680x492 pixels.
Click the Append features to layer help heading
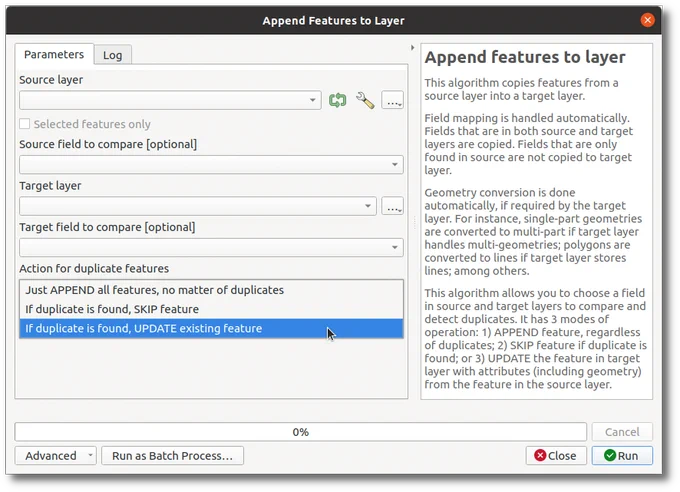[525, 57]
